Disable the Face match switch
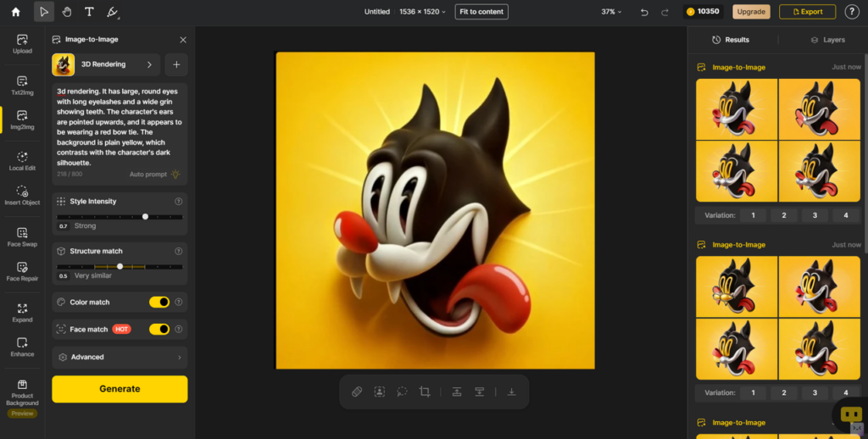The image size is (868, 439). [159, 329]
